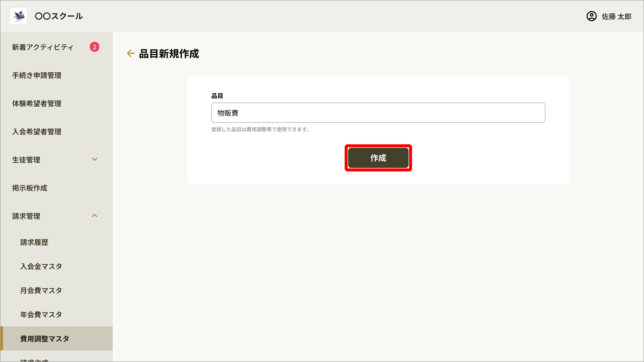The height and width of the screenshot is (362, 644).
Task: Click the school logo icon
Action: tap(19, 16)
